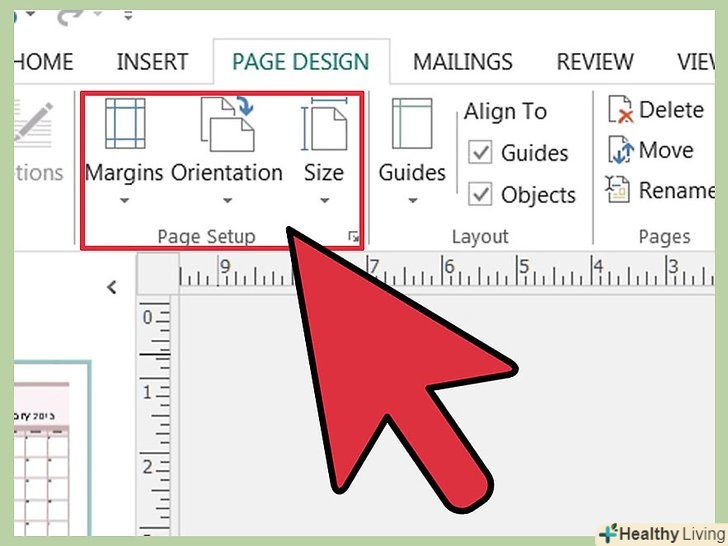Click the Delete page label

point(671,110)
